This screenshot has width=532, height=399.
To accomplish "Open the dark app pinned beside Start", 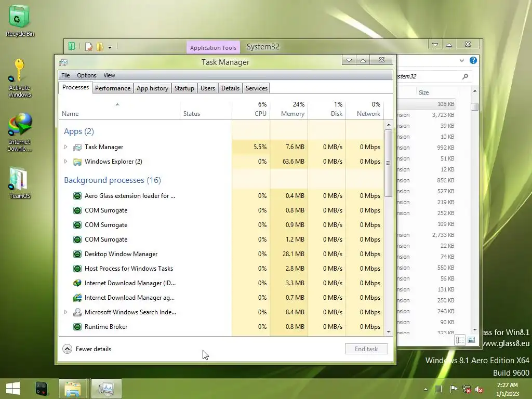I will [42, 389].
